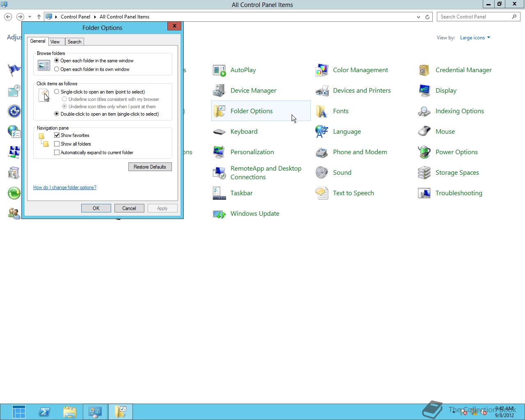
Task: Uncheck Show favorites checkbox
Action: (57, 135)
